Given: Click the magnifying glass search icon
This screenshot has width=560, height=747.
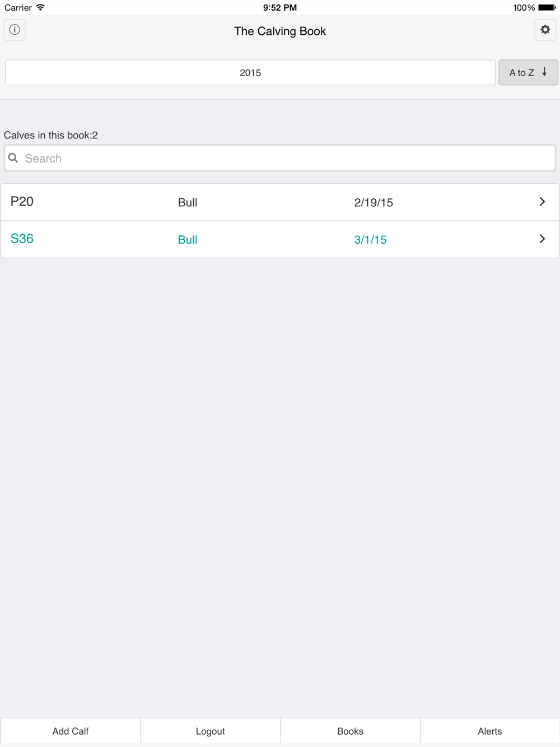Looking at the screenshot, I should (x=13, y=158).
